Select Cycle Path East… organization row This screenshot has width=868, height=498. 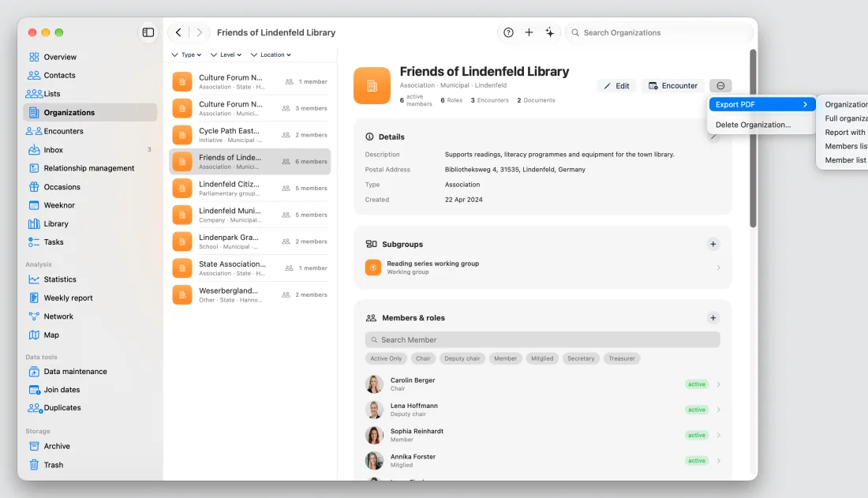[249, 135]
